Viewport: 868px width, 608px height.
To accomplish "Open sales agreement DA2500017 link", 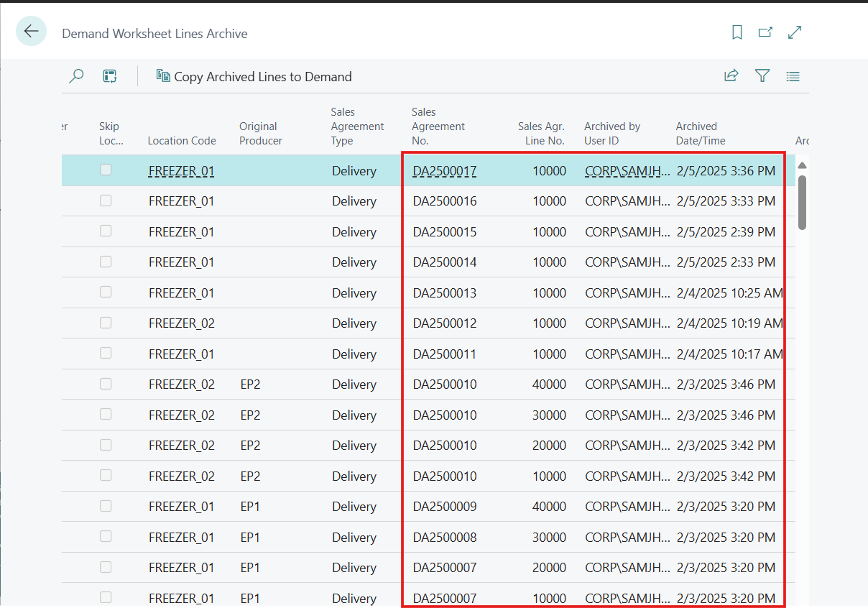I will click(444, 171).
